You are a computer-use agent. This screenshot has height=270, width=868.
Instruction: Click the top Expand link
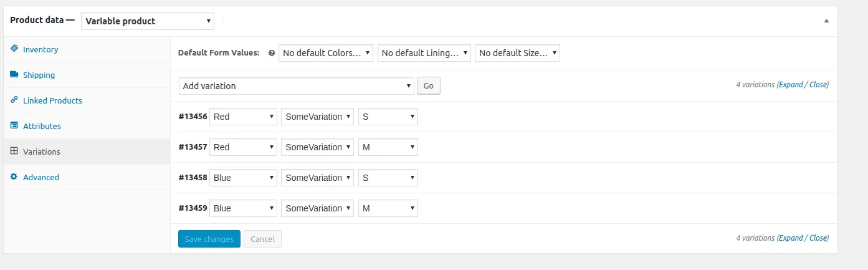click(x=791, y=85)
